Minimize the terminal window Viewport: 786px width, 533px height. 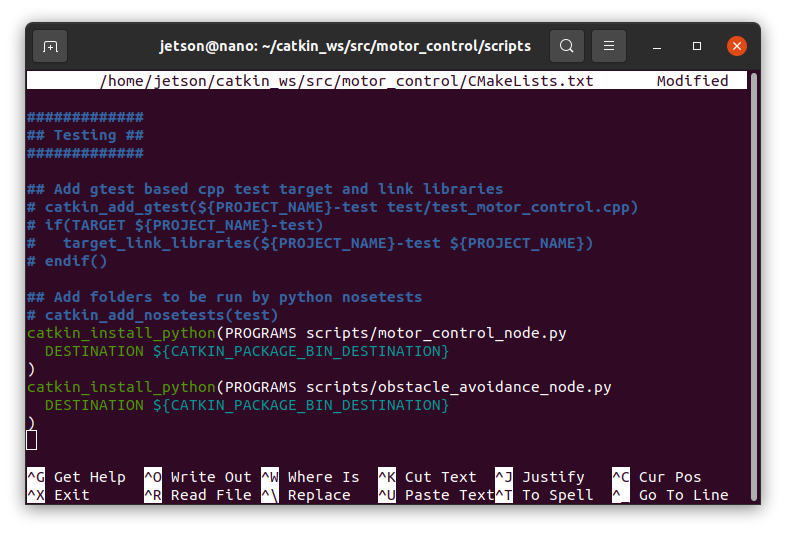657,46
